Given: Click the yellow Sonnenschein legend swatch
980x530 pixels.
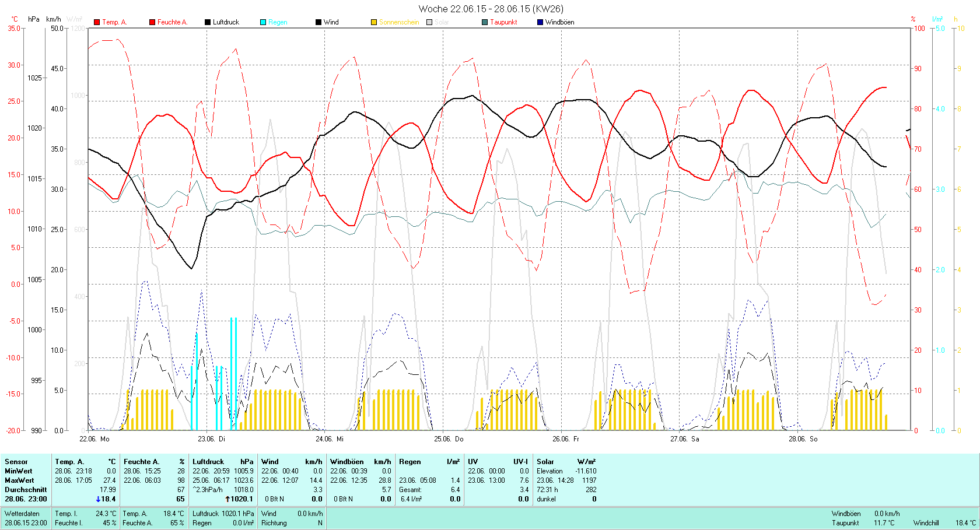Looking at the screenshot, I should tap(374, 22).
